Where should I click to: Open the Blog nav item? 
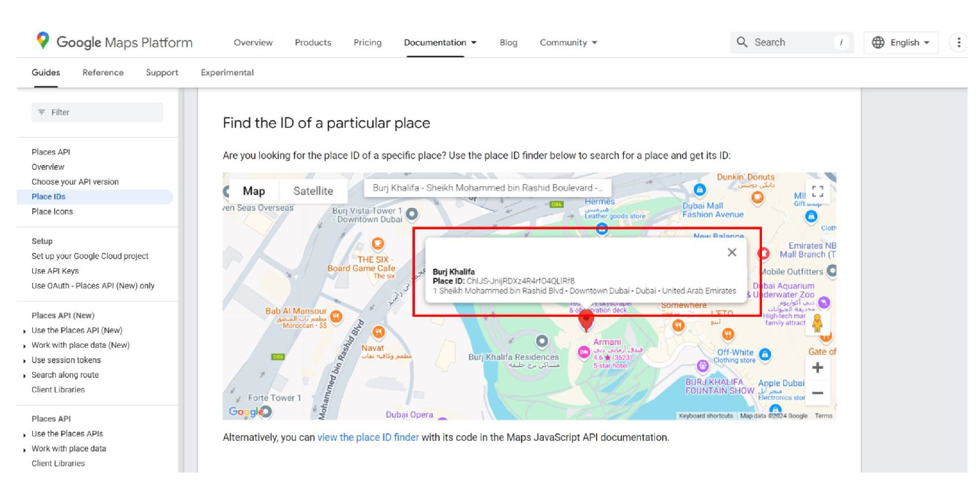tap(508, 42)
